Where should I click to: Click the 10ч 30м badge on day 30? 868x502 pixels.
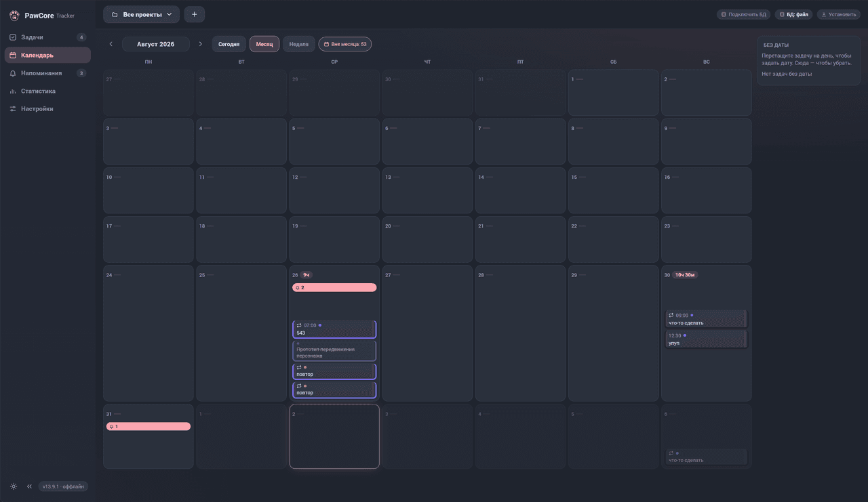[x=685, y=275]
